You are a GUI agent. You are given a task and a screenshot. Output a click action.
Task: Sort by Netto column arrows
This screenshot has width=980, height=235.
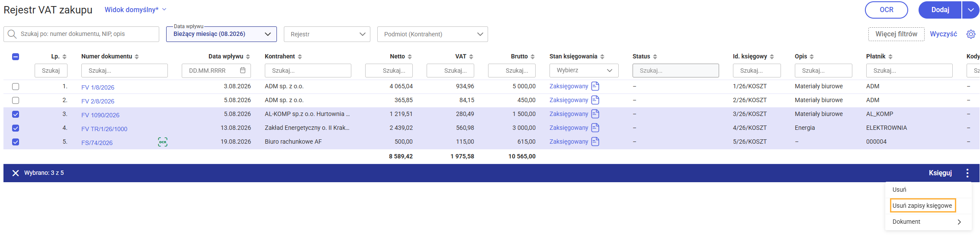tap(410, 57)
